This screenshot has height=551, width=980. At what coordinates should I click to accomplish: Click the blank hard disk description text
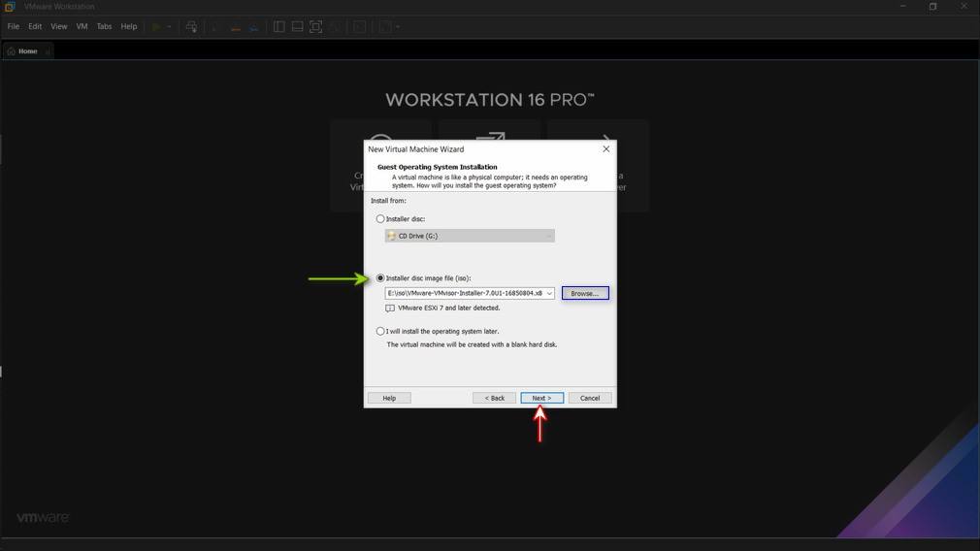(x=472, y=344)
